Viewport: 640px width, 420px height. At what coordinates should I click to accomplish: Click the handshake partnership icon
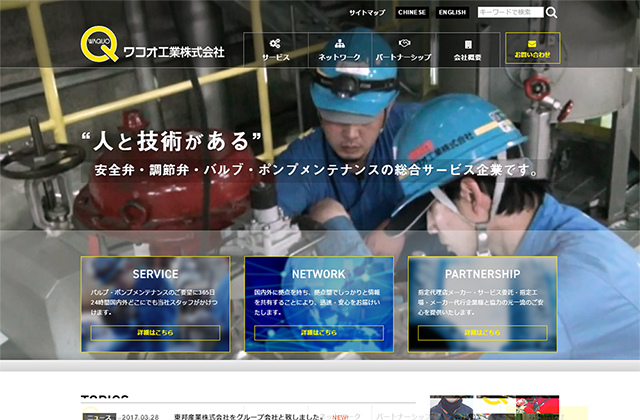click(404, 43)
